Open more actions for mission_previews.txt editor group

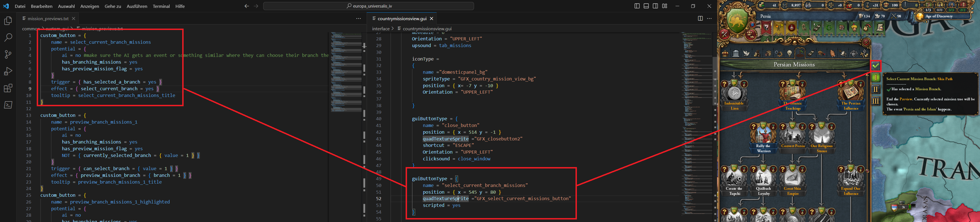tap(358, 18)
